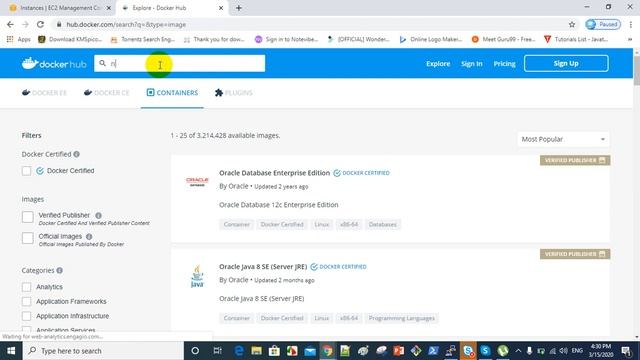Click the page vertical scrollbar
This screenshot has height=360, width=640.
637,70
